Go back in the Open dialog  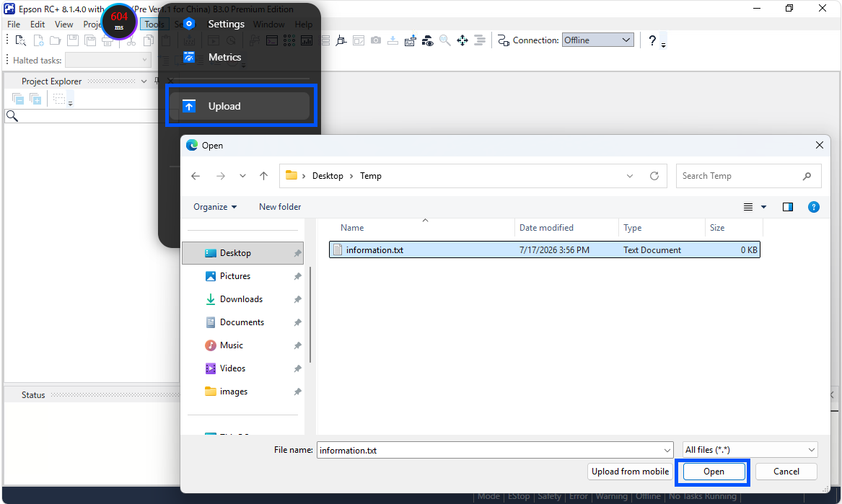(196, 176)
